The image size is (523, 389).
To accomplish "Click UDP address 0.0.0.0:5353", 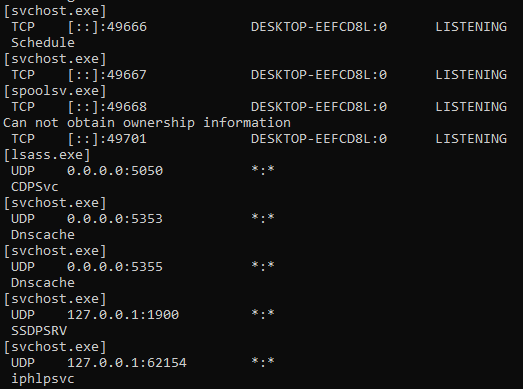I will tap(115, 219).
